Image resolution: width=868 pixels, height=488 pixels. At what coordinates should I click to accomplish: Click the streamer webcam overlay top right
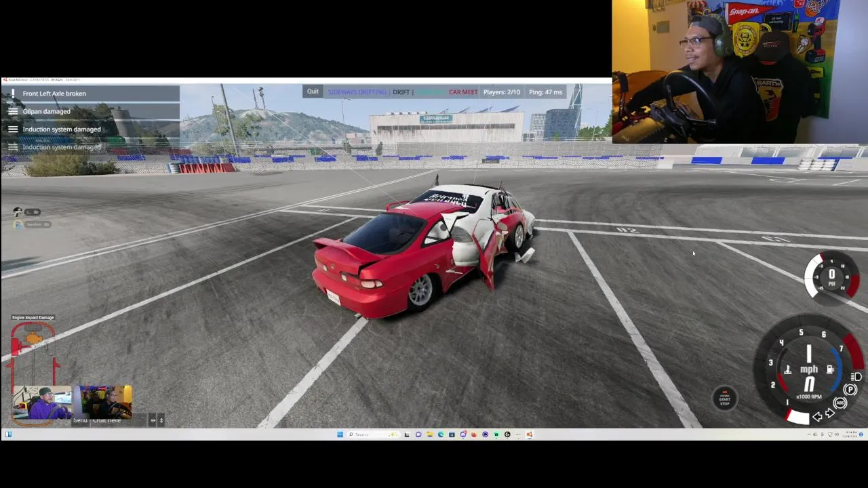(x=740, y=71)
